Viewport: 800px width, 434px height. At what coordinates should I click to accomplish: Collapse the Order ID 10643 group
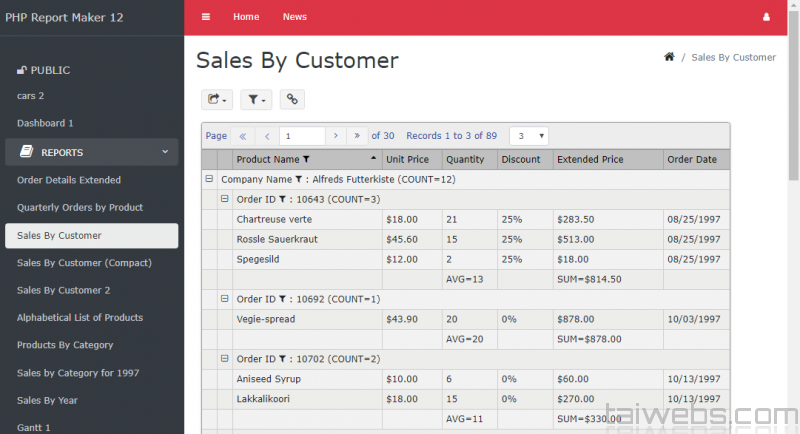[224, 199]
